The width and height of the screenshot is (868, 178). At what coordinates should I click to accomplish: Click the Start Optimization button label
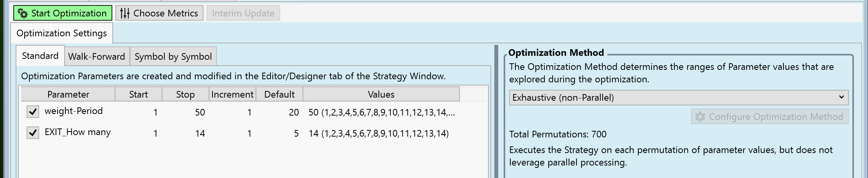tap(69, 13)
